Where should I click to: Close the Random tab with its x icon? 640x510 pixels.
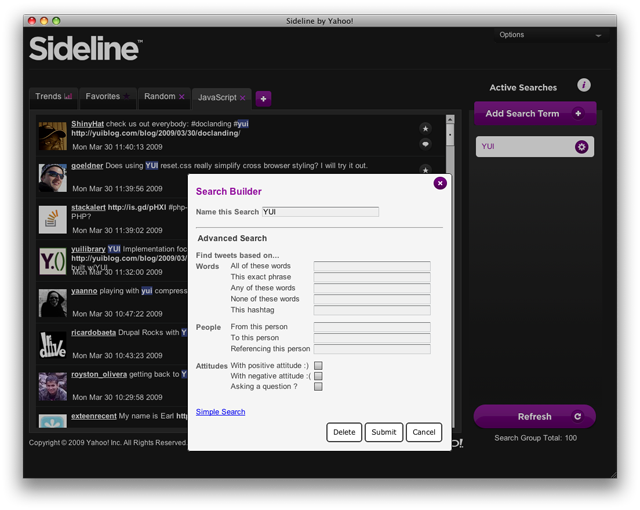(182, 97)
